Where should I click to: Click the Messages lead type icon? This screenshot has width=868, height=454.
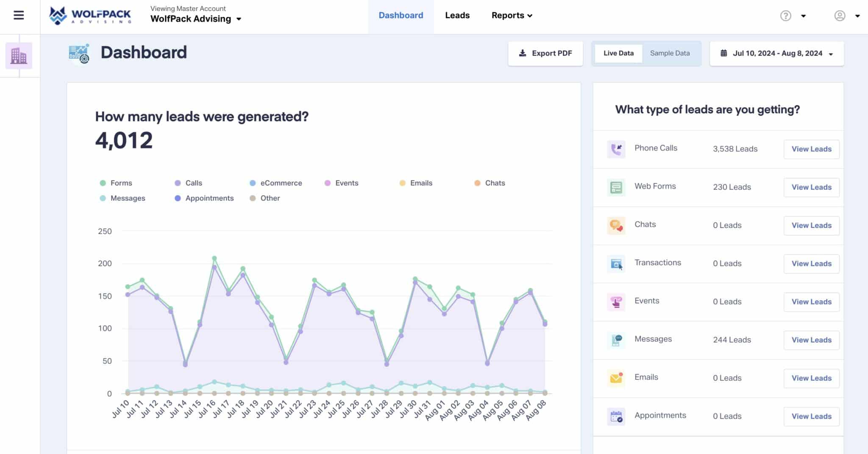pos(616,340)
